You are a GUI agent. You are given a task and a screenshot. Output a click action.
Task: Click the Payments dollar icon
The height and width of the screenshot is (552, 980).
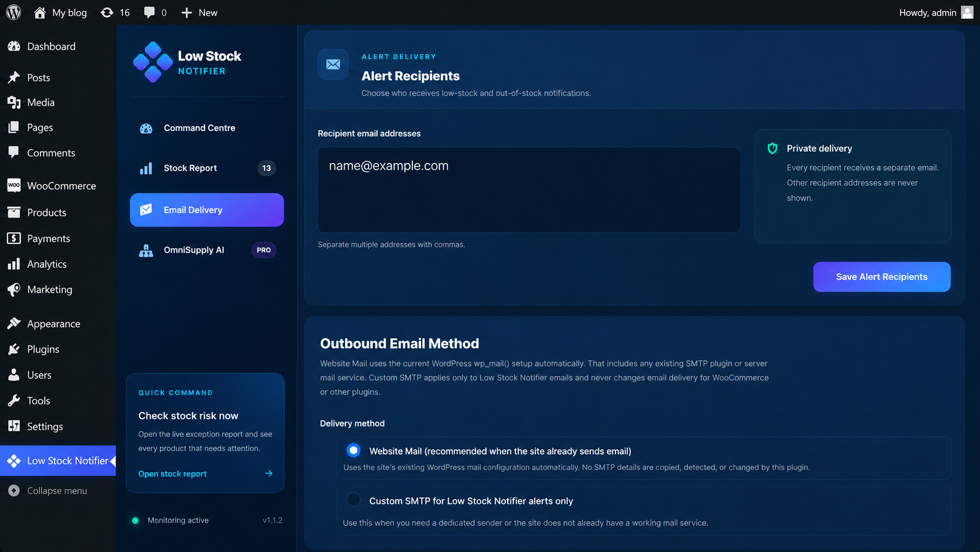[x=14, y=238]
